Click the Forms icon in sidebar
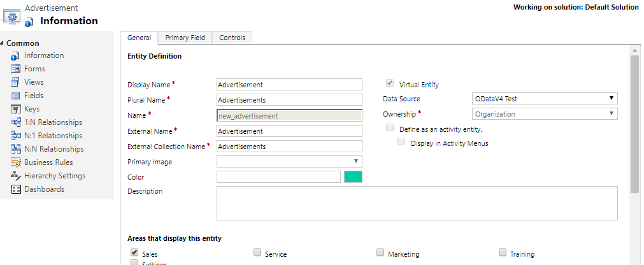644x265 pixels. click(16, 69)
